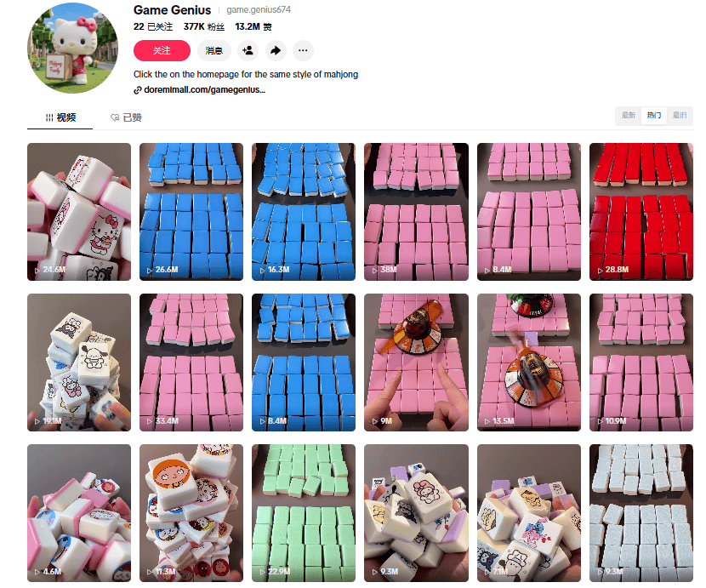Click the red follow button
Screen dimensions: 706x588
pyautogui.click(x=162, y=50)
